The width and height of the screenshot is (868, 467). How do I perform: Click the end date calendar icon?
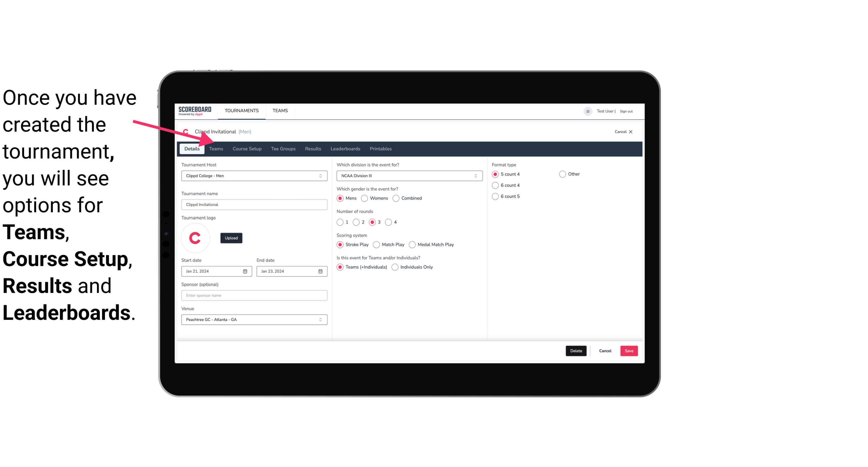(x=321, y=271)
